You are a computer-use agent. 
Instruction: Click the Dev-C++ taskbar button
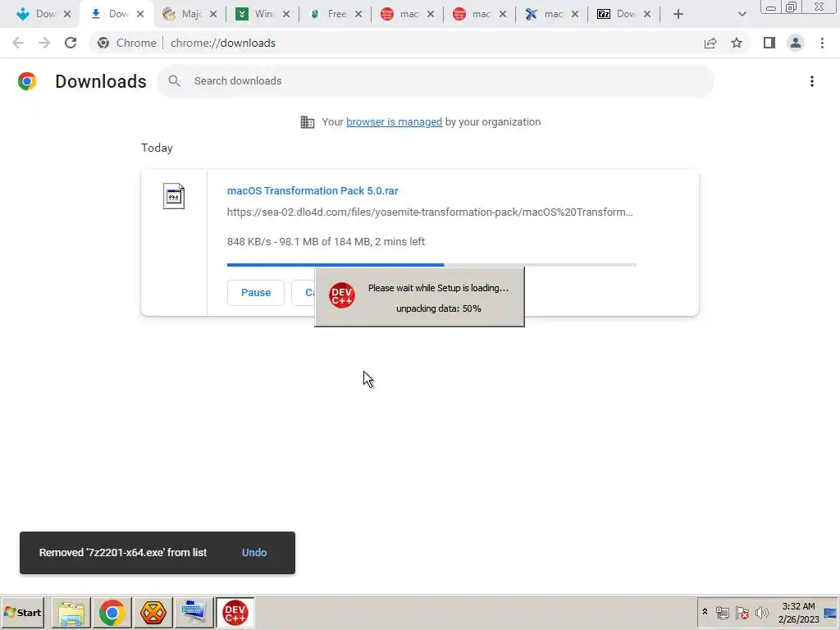tap(235, 613)
